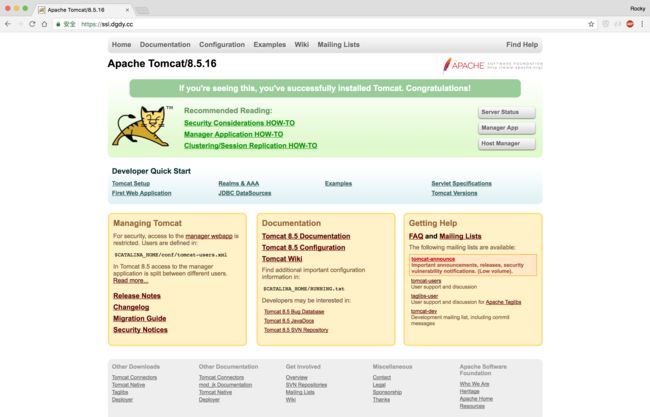Screen dimensions: 650x417
Task: Open First Web Application link
Action: [141, 193]
